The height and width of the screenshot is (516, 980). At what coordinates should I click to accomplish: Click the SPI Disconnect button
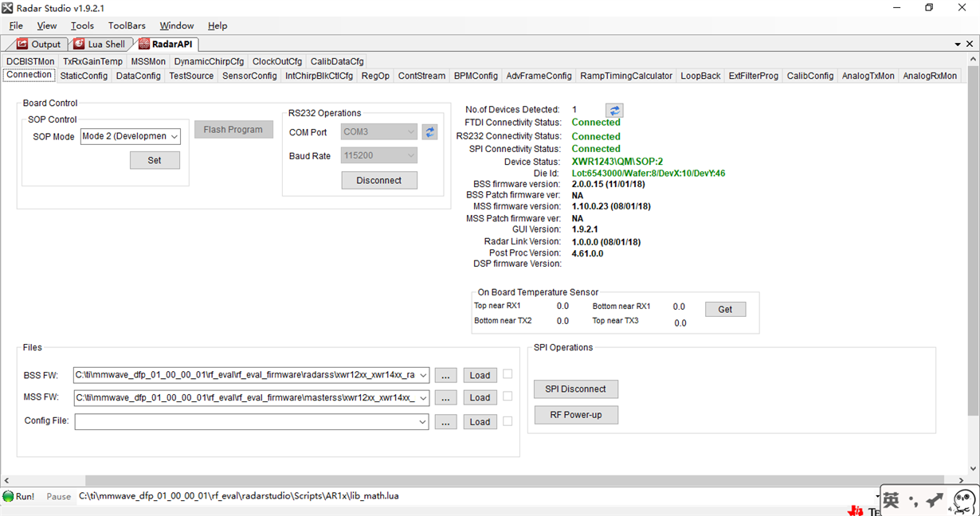[576, 389]
